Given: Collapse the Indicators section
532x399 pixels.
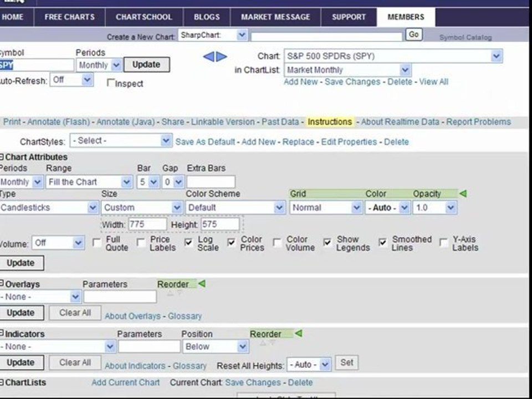Looking at the screenshot, I should point(1,333).
